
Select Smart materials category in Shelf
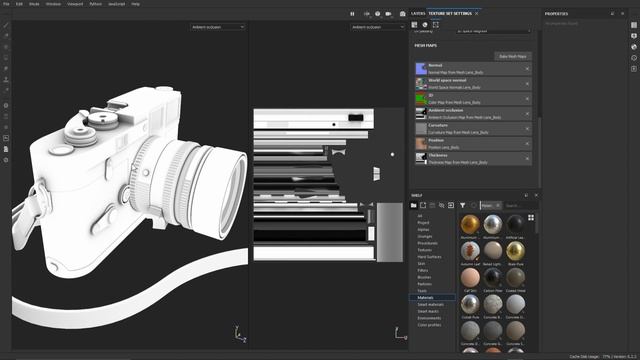[x=431, y=304]
